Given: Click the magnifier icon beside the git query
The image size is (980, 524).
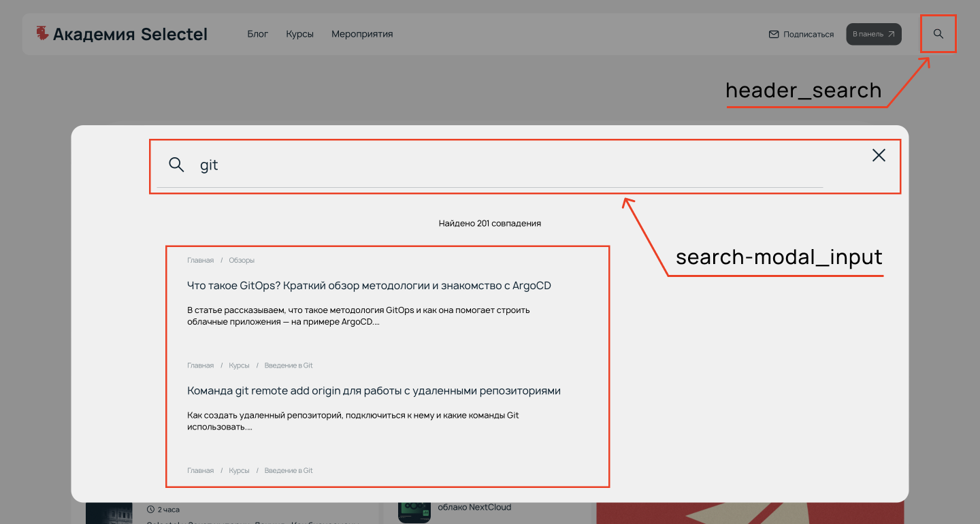Looking at the screenshot, I should click(176, 165).
